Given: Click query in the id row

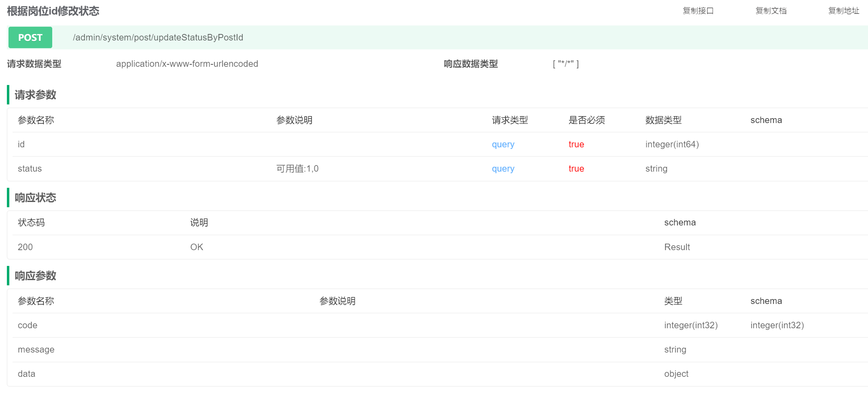Looking at the screenshot, I should 503,144.
